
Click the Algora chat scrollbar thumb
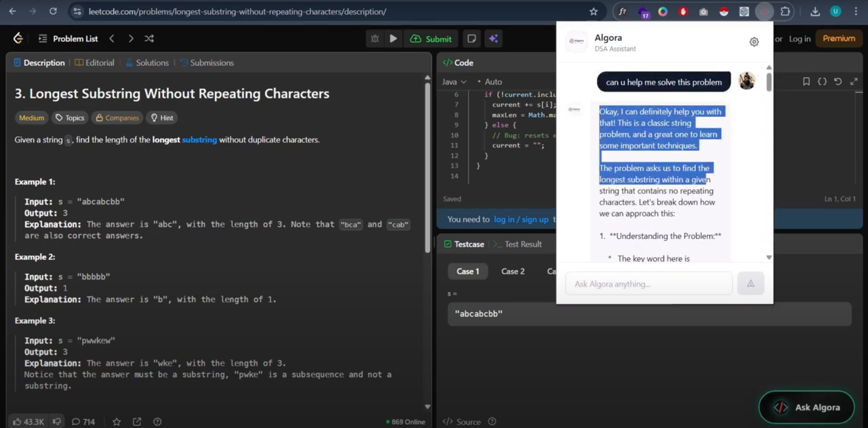[769, 82]
